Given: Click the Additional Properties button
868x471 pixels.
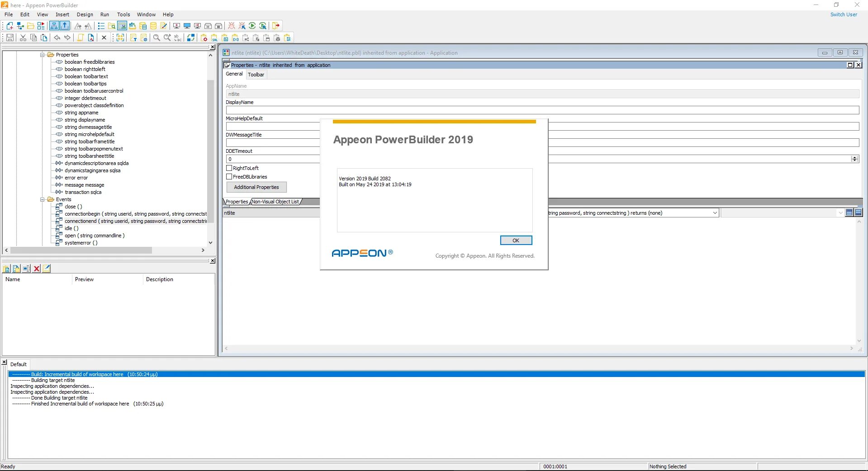Looking at the screenshot, I should point(256,187).
